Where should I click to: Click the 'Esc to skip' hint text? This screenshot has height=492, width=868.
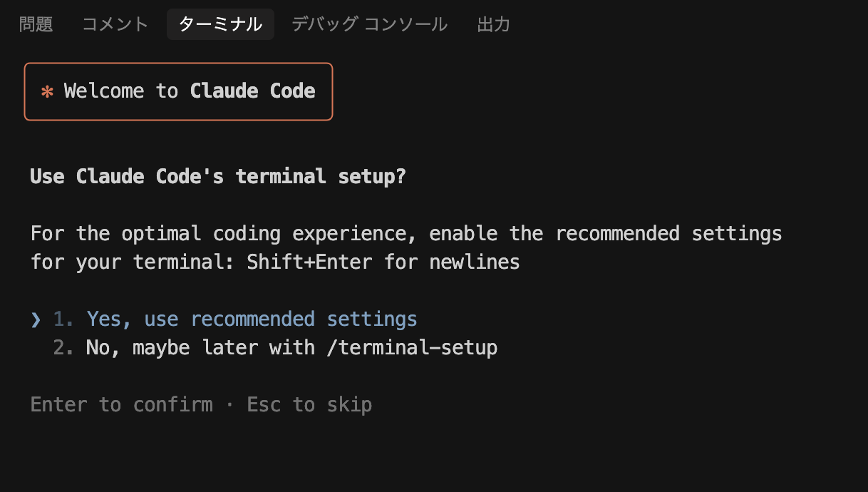309,404
